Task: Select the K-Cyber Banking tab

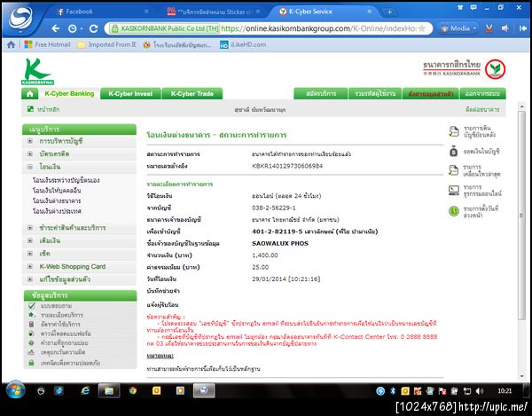Action: click(x=69, y=94)
